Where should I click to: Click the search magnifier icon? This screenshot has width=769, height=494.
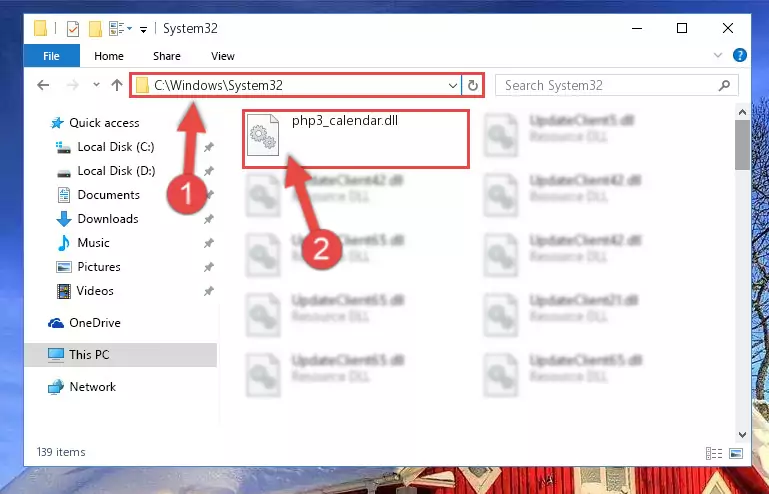coord(724,85)
